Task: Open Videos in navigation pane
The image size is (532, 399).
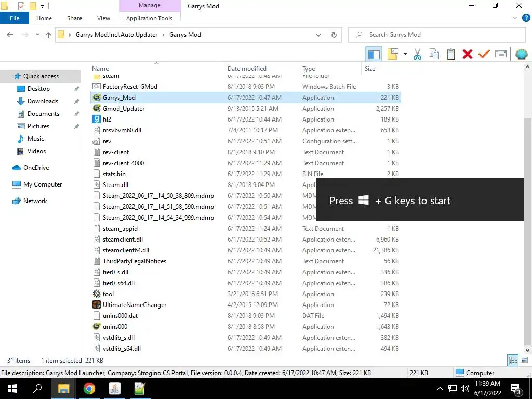Action: click(x=36, y=151)
